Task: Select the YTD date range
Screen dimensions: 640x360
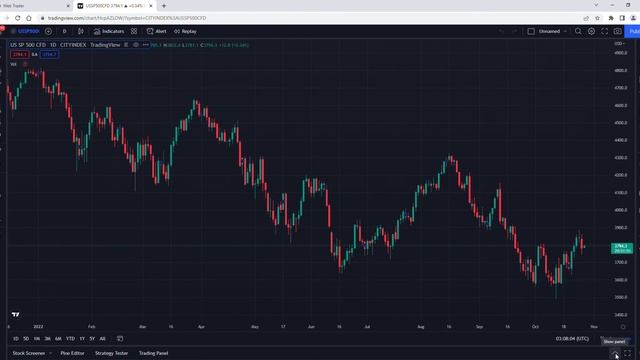Action: (x=70, y=339)
